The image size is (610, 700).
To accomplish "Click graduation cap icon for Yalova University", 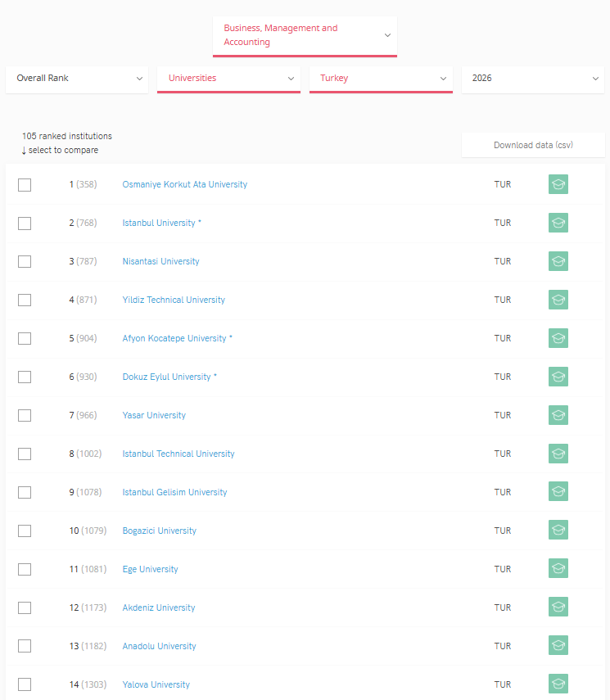I will pyautogui.click(x=558, y=684).
